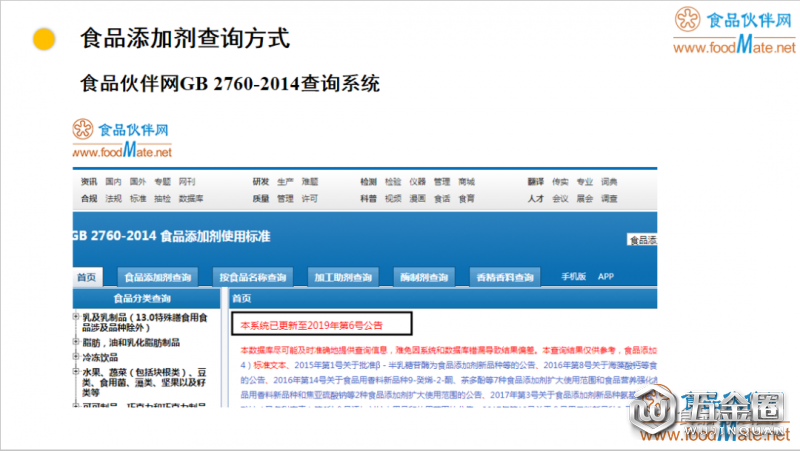Click the APP link
Screen dimensions: 800x451
[606, 277]
